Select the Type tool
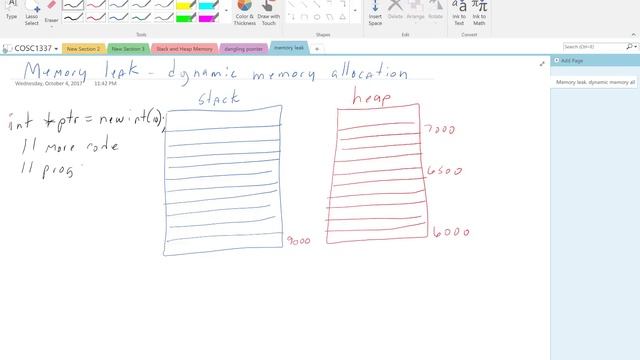Viewport: 640px width, 360px height. point(12,10)
